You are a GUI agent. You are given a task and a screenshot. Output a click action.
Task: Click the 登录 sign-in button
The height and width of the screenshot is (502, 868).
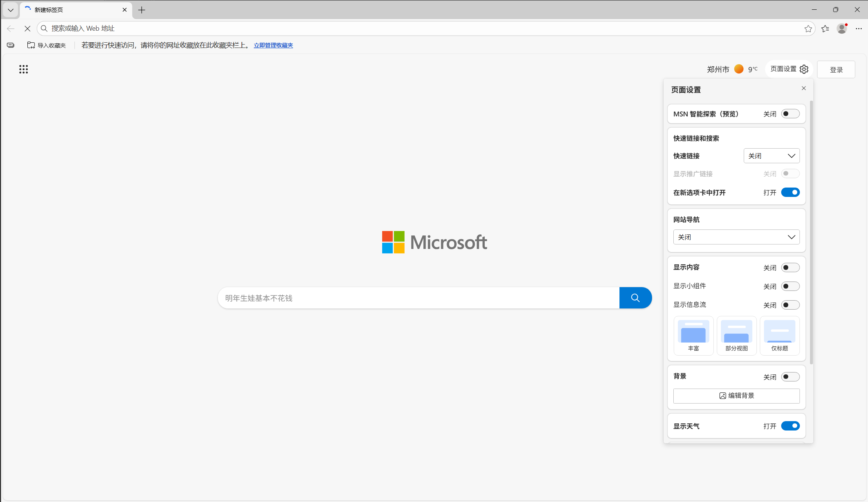pyautogui.click(x=836, y=70)
